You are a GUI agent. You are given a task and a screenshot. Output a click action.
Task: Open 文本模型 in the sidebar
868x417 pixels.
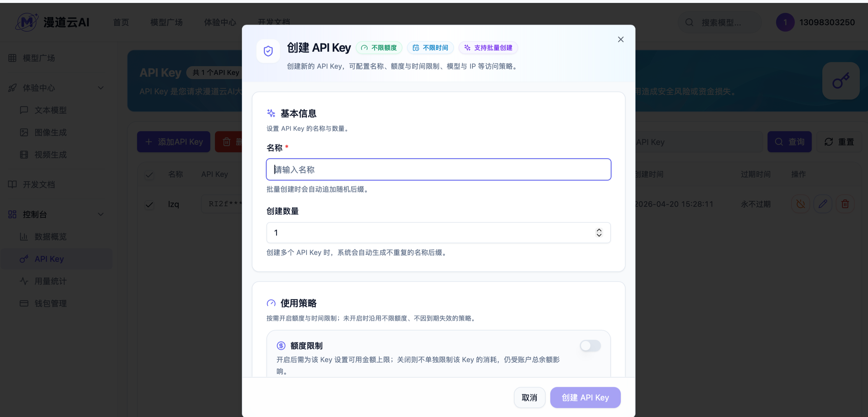click(x=51, y=110)
